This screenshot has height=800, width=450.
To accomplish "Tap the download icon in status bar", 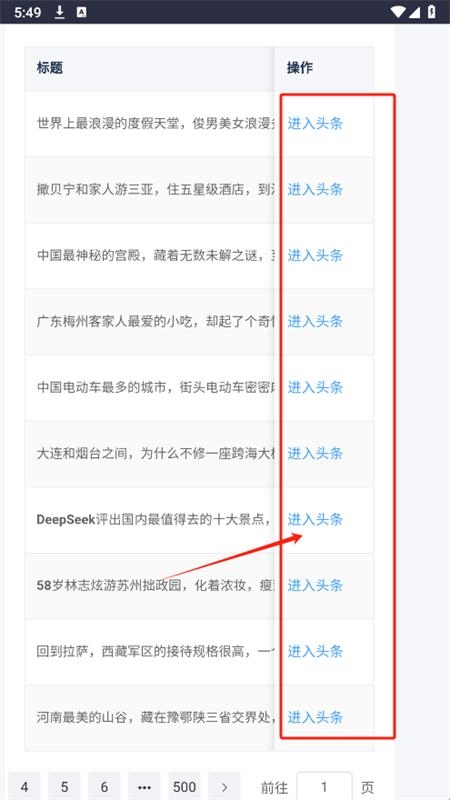I will [x=60, y=12].
